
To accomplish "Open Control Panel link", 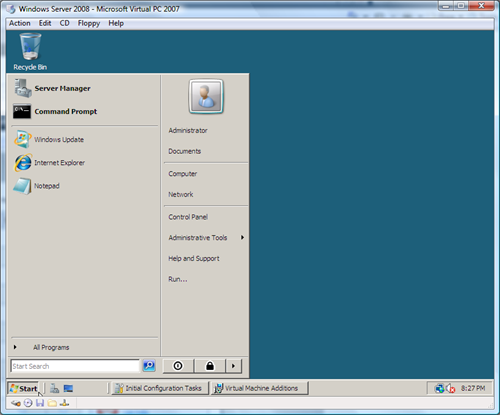I will (188, 217).
